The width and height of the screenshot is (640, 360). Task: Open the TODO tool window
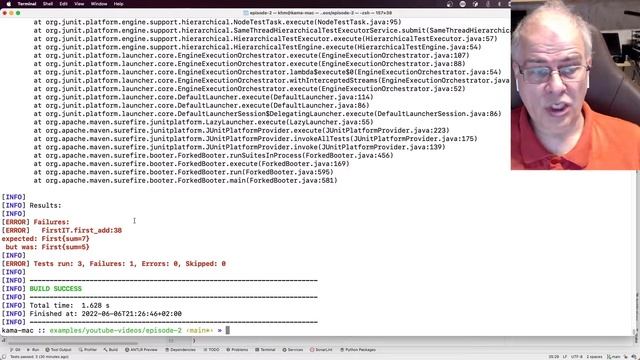(211, 350)
